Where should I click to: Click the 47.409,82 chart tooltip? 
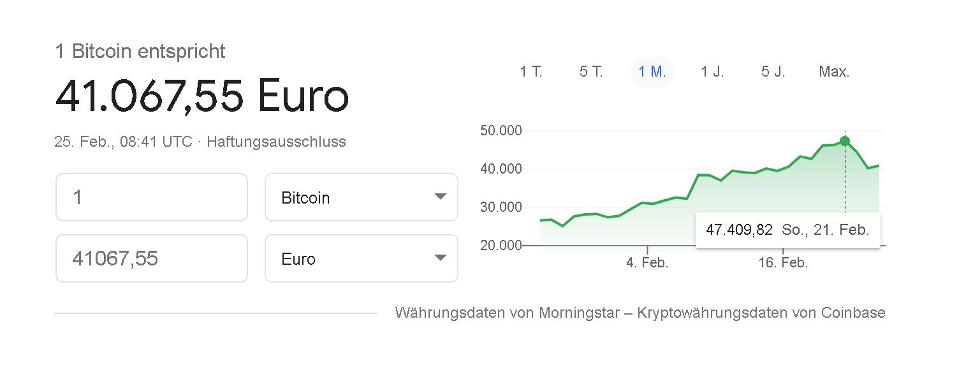coord(788,230)
